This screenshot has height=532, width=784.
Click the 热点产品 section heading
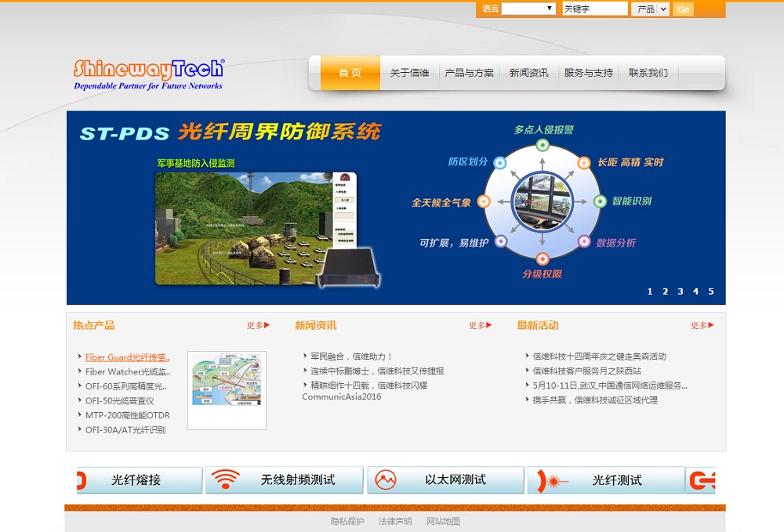(94, 325)
